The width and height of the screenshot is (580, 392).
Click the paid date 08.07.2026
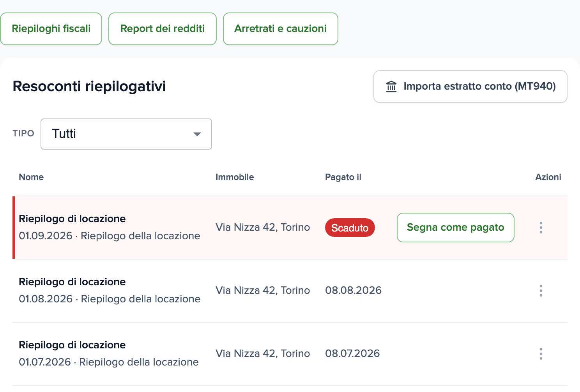pyautogui.click(x=352, y=353)
